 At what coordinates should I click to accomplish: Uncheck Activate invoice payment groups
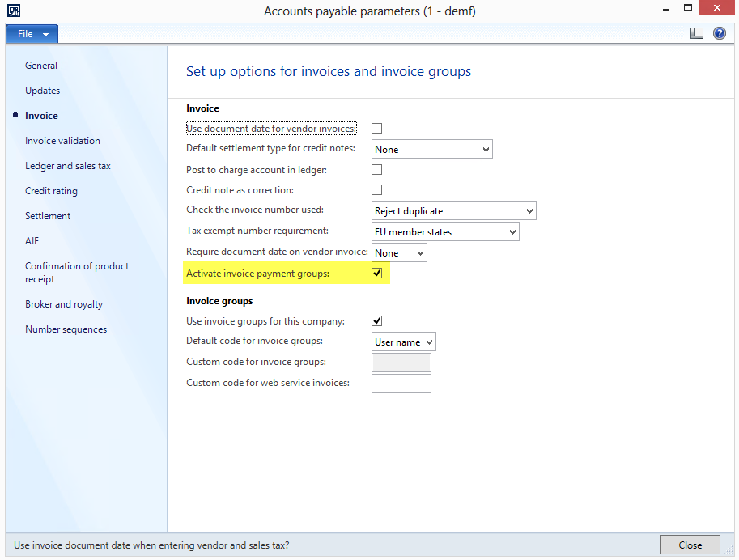point(376,274)
